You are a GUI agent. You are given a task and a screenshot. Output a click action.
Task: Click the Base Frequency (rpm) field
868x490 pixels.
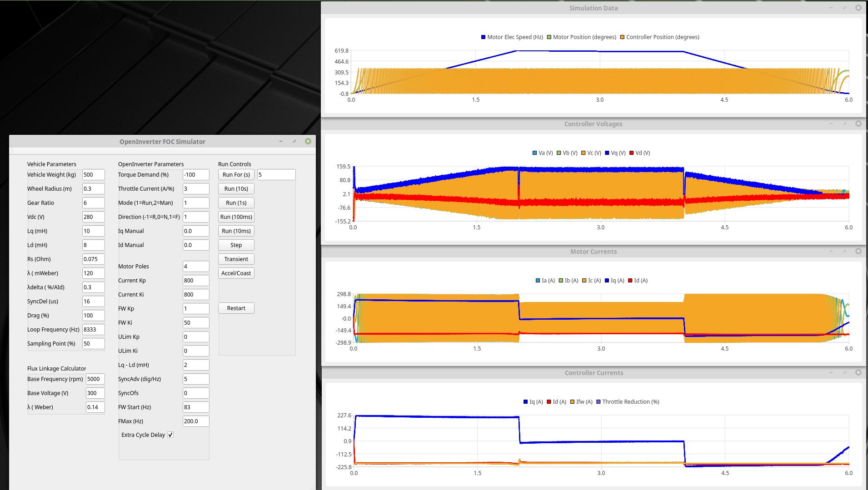[95, 379]
